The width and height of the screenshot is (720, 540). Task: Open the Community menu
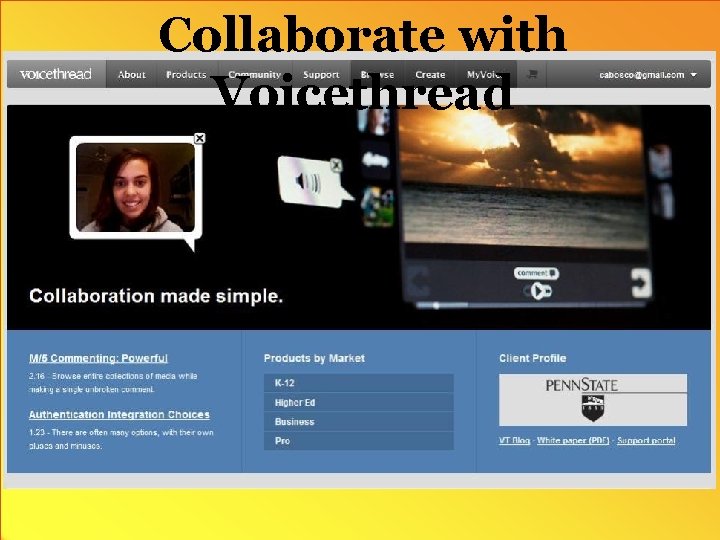pos(254,74)
